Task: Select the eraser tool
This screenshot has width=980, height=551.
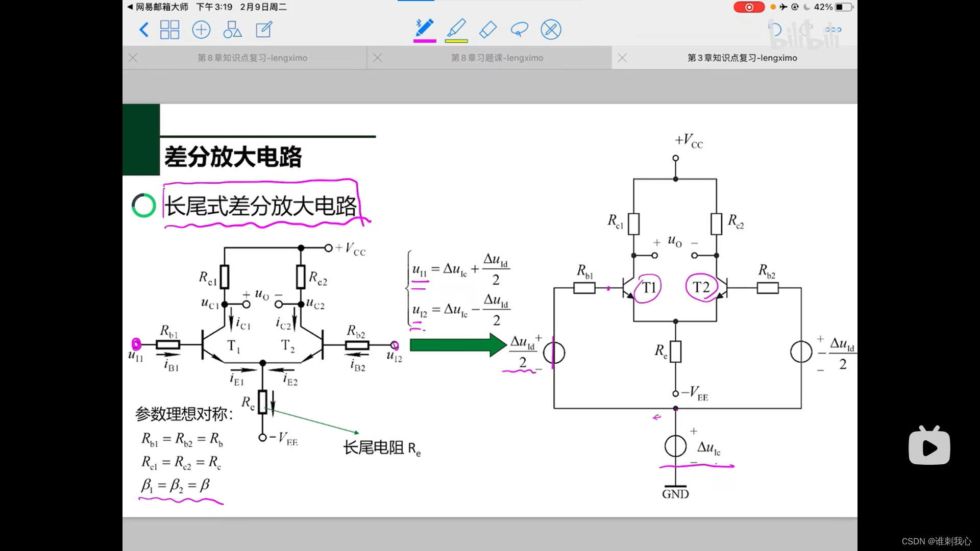Action: 488,29
